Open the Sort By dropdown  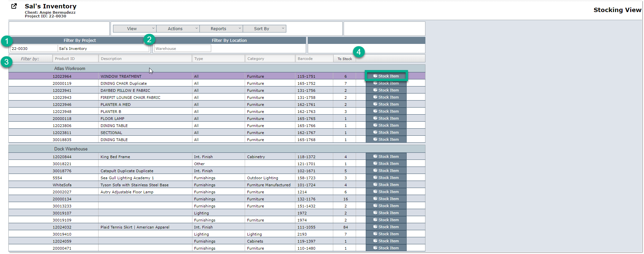click(265, 29)
